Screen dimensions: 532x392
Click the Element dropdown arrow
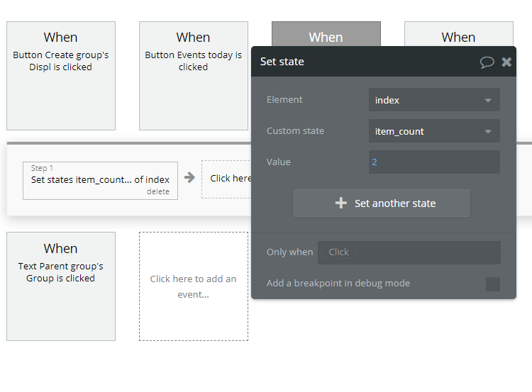point(488,100)
